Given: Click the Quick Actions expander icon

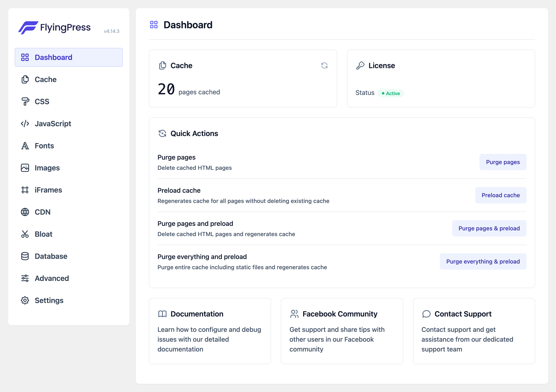Looking at the screenshot, I should click(x=162, y=133).
